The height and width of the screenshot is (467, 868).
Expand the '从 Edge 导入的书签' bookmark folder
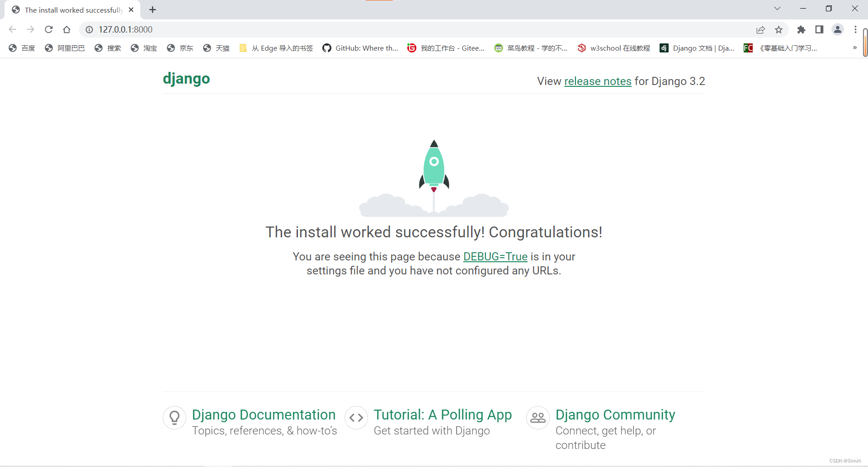pyautogui.click(x=276, y=48)
